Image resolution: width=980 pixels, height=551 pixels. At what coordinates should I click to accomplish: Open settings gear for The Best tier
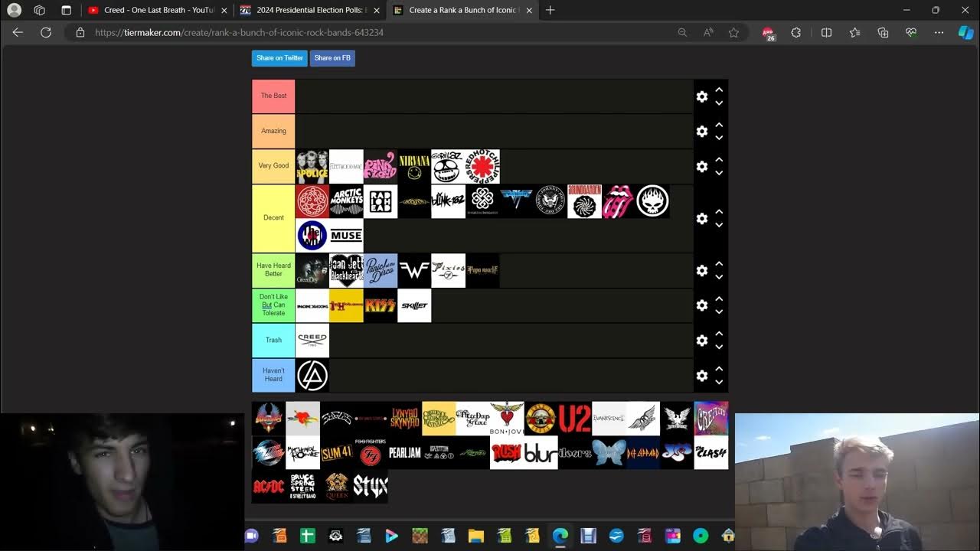click(702, 96)
